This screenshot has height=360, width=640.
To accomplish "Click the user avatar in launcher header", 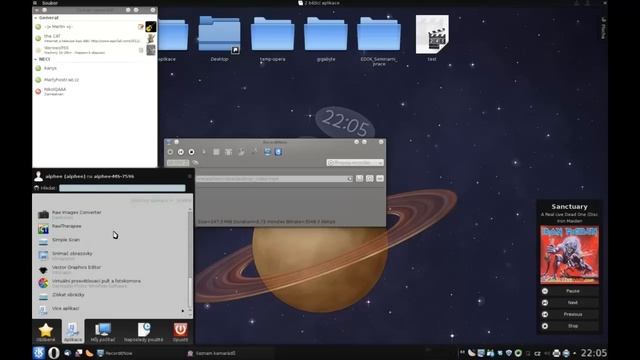I will 38,176.
